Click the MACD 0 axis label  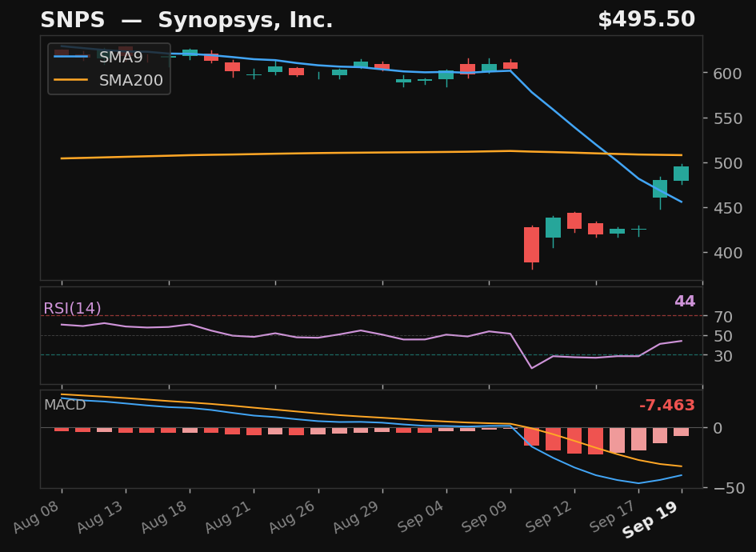(x=718, y=428)
